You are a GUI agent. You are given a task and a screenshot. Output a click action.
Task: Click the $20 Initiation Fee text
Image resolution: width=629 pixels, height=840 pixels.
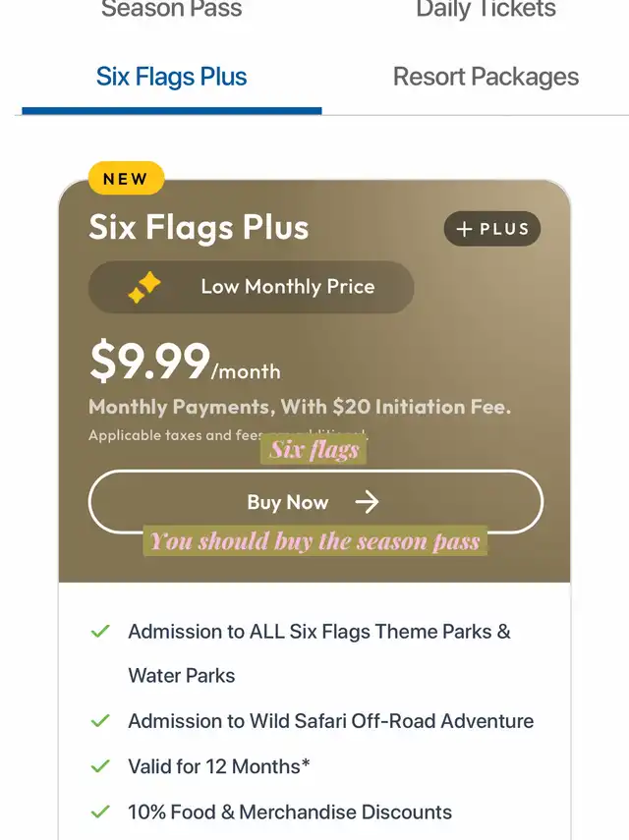pyautogui.click(x=422, y=407)
